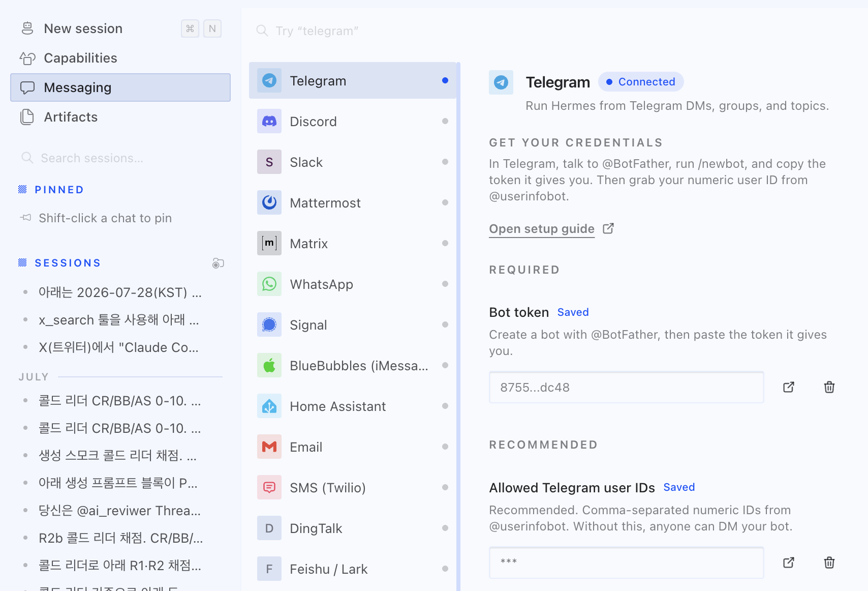The image size is (868, 591).
Task: Open the Messaging section
Action: pos(120,87)
